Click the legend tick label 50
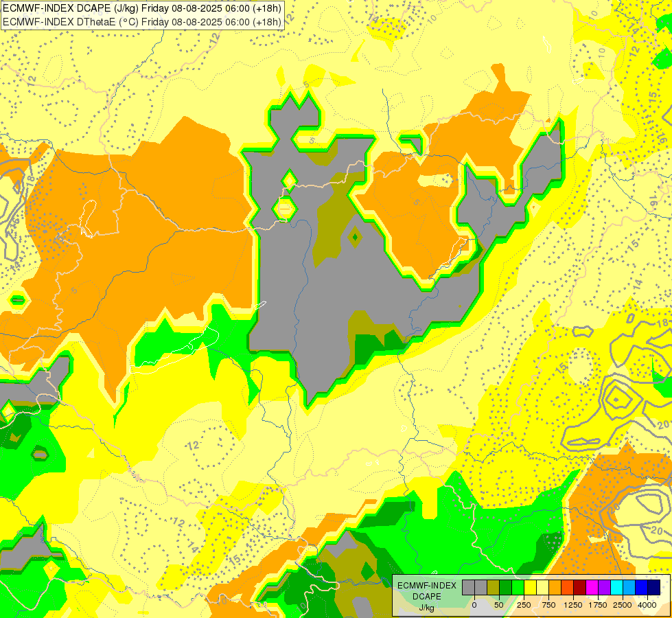Viewport: 672px width, 618px height. (499, 605)
